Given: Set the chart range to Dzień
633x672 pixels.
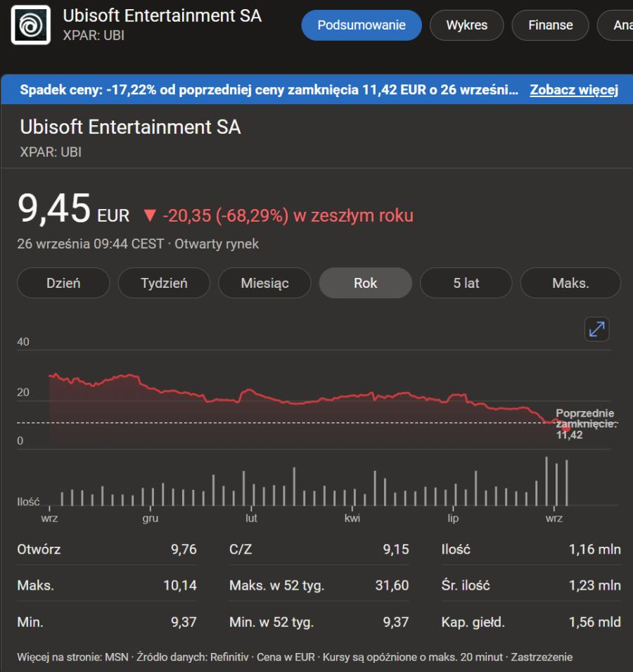Looking at the screenshot, I should pos(63,283).
